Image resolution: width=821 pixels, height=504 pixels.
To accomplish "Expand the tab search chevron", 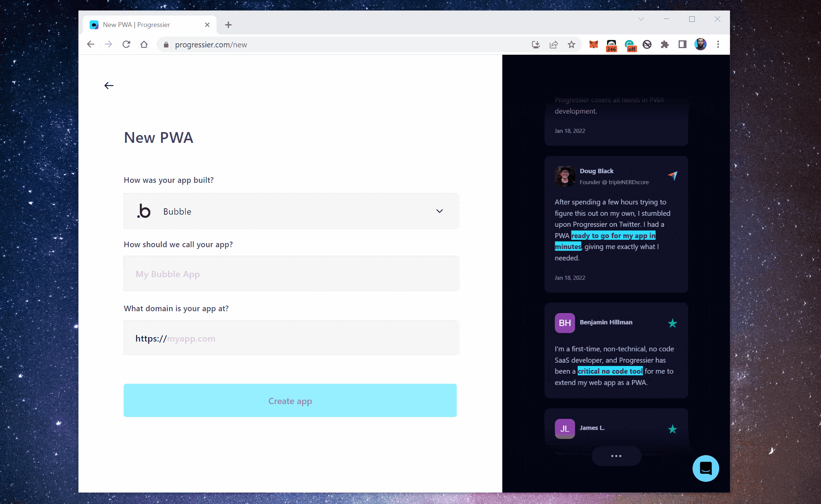I will tap(641, 19).
